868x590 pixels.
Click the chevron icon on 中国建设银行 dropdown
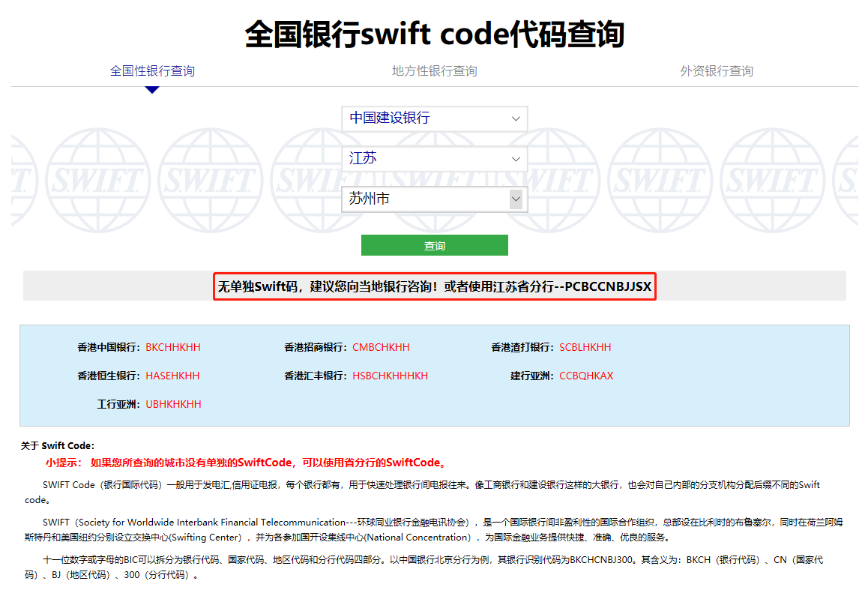coord(516,118)
